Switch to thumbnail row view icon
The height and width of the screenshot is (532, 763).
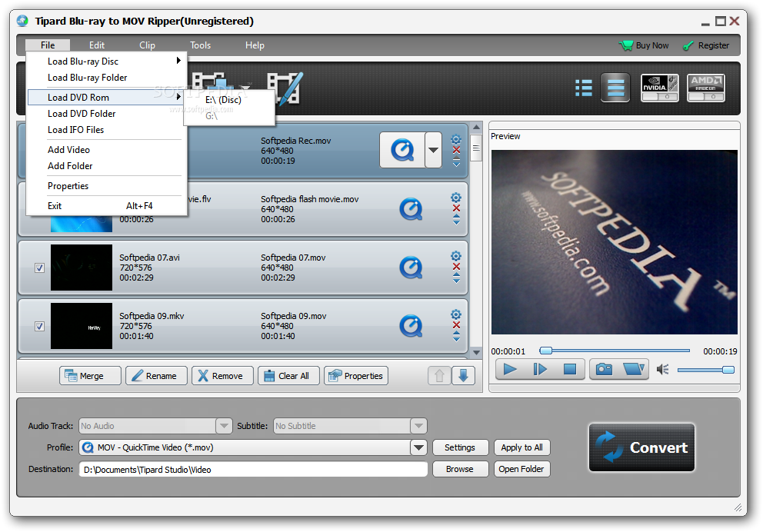(x=615, y=88)
